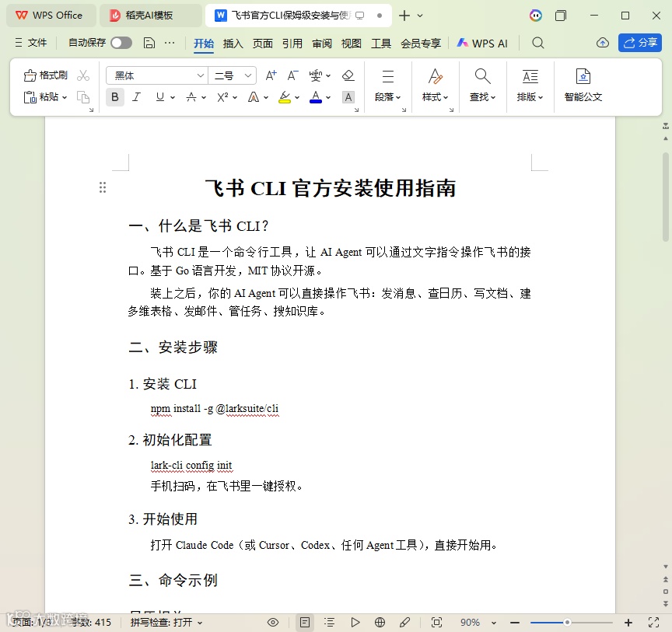
Task: Switch to the 稻壳AI模板 tab
Action: (150, 16)
